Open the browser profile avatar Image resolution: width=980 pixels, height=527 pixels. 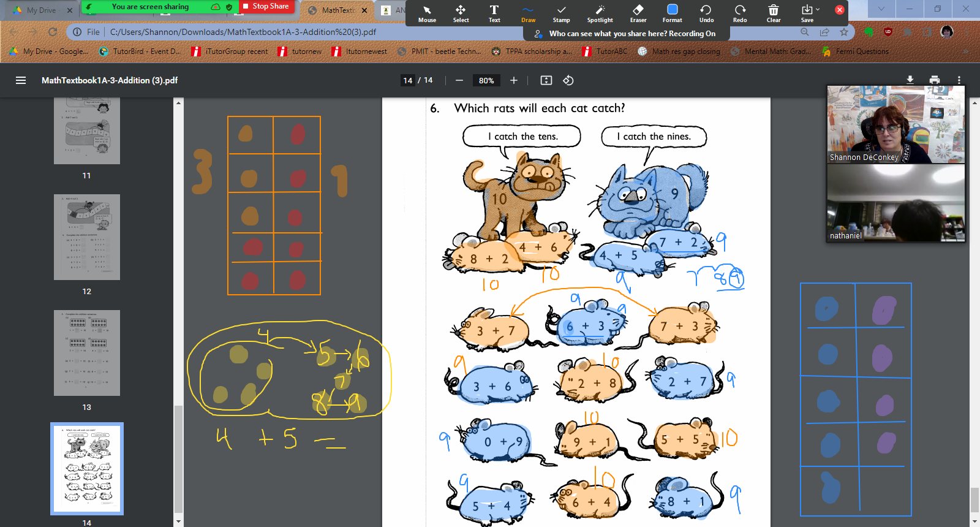947,32
